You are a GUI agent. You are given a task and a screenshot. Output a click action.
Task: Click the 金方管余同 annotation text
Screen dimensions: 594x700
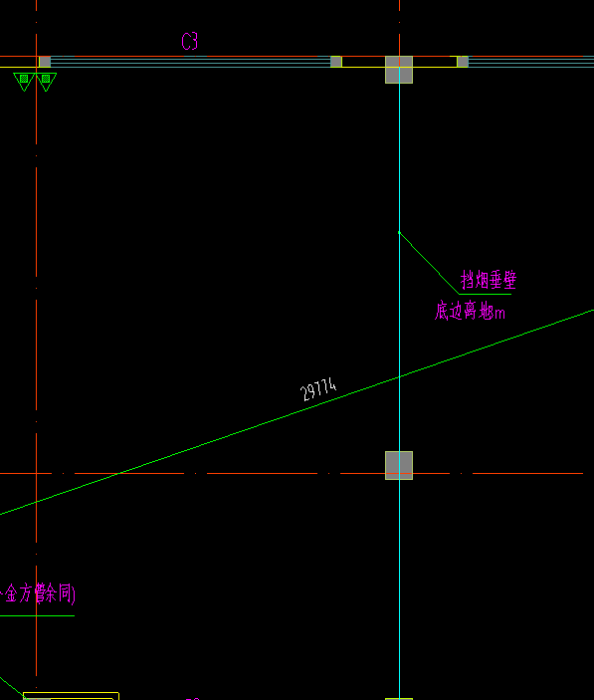[x=38, y=594]
